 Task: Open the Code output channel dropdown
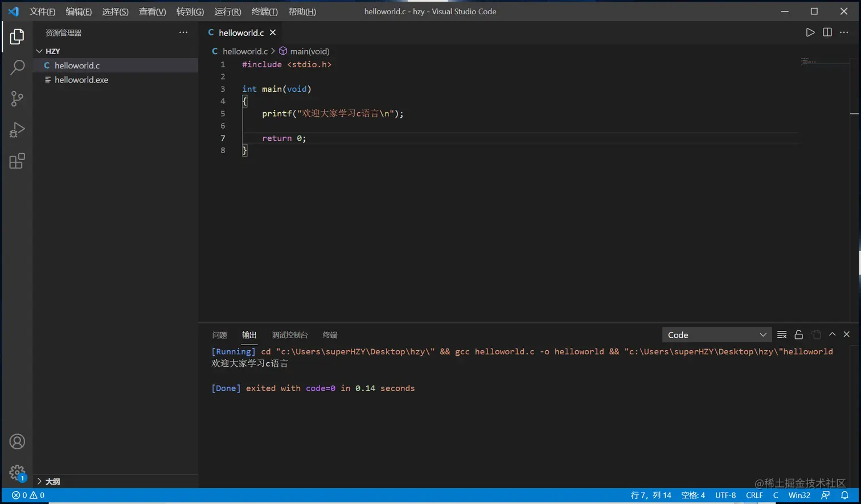point(716,335)
